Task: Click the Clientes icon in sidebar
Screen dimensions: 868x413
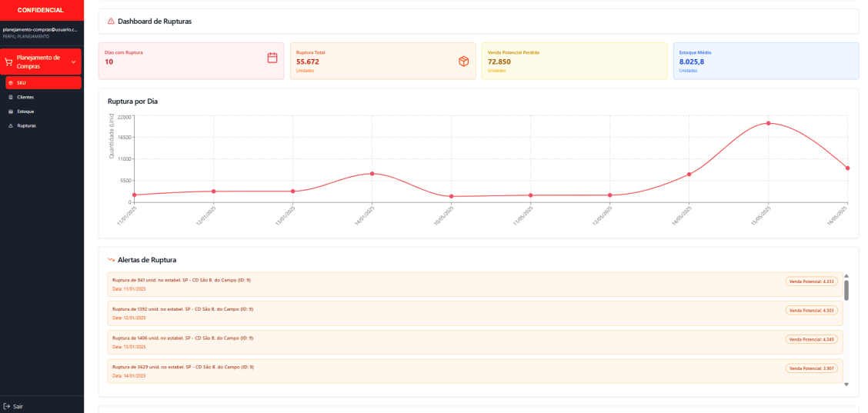Action: click(x=10, y=98)
